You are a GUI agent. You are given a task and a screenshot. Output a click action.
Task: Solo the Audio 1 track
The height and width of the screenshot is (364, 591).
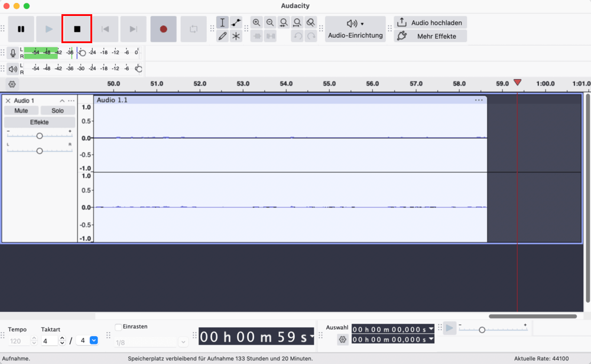click(58, 110)
